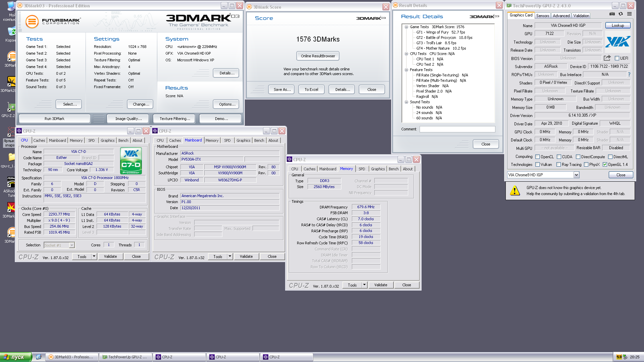
Task: Open Tools dropdown arrow in CPU-Z CPU window
Action: point(94,256)
